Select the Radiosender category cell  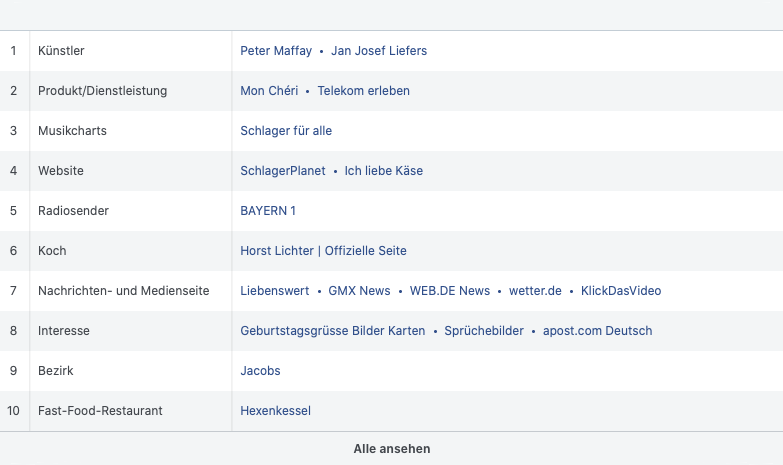coord(131,211)
